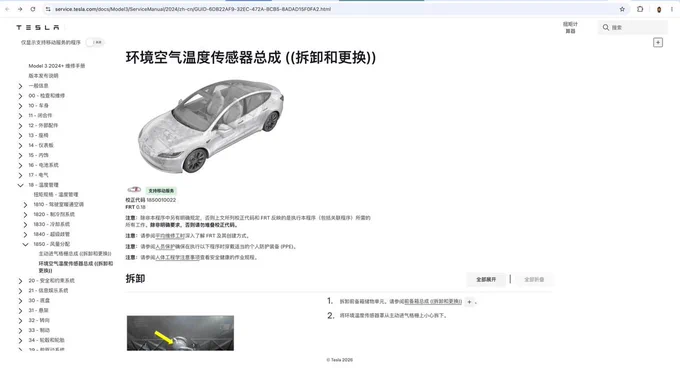Open 主动进气格栅总成 (拆卸和更换) entry
The image size is (680, 369).
coord(75,254)
